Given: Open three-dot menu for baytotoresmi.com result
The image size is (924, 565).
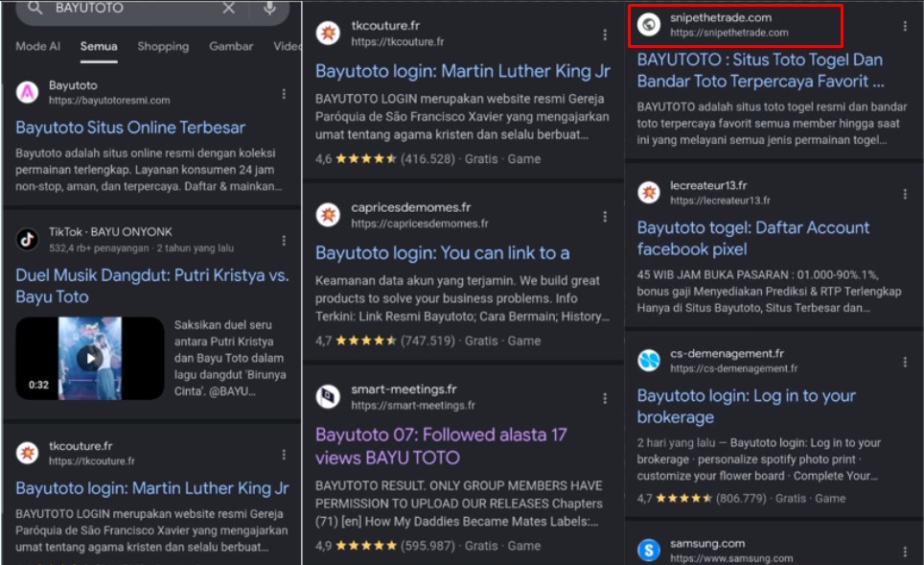Looking at the screenshot, I should (x=284, y=93).
